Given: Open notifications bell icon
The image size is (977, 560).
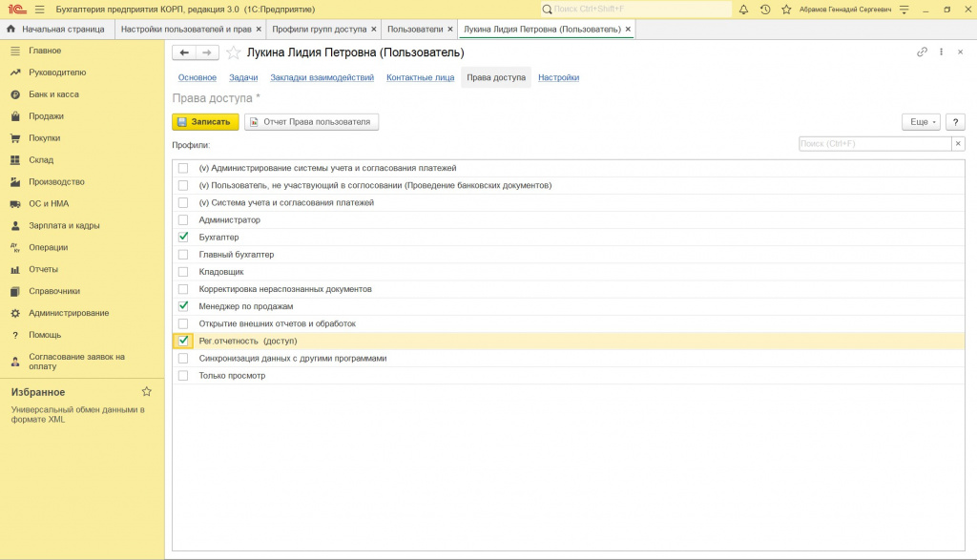Looking at the screenshot, I should tap(743, 10).
